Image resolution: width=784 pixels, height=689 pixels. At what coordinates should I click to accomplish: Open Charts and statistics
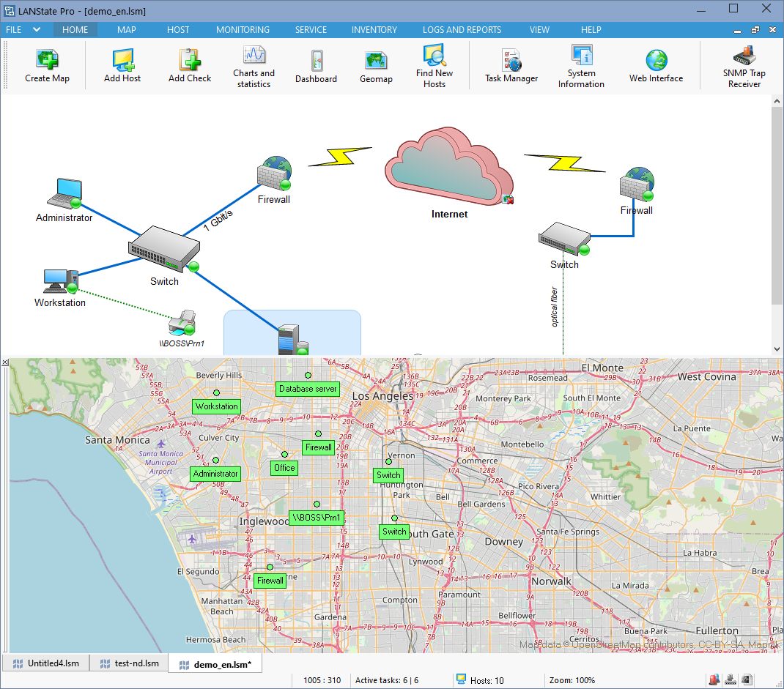coord(254,66)
